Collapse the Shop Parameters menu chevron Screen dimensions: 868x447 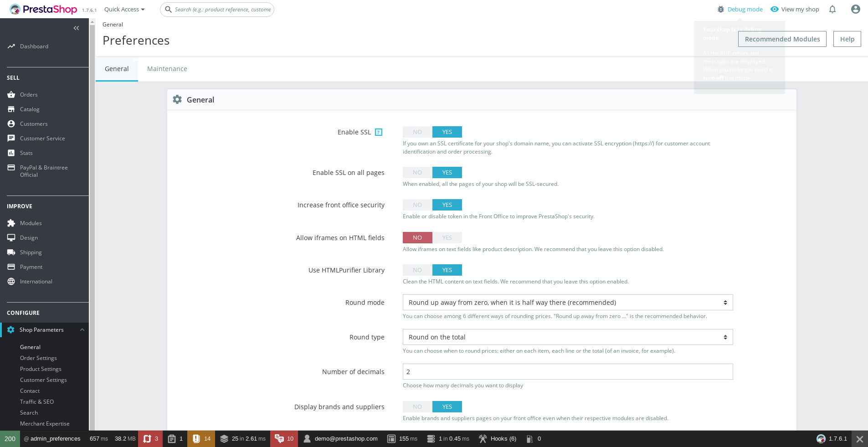click(x=82, y=330)
